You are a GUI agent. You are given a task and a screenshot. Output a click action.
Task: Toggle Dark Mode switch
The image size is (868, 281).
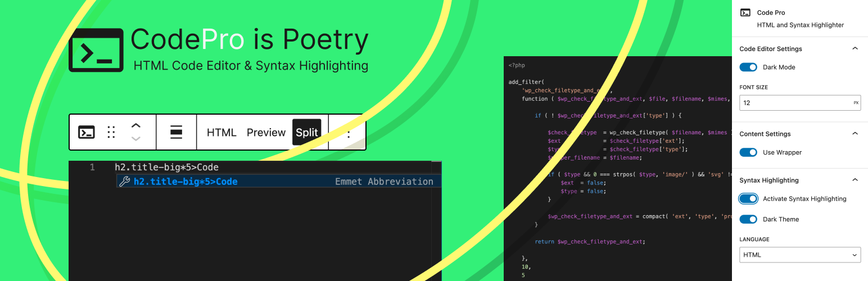748,67
